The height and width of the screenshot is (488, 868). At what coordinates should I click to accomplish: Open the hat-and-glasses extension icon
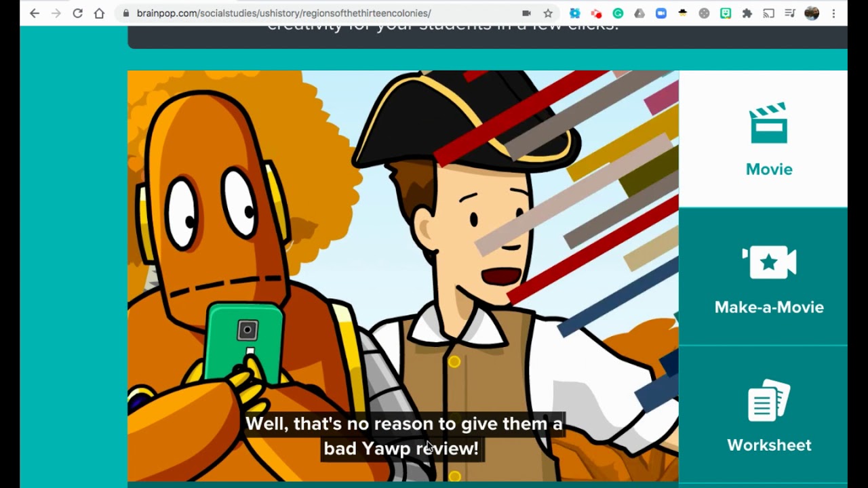683,13
